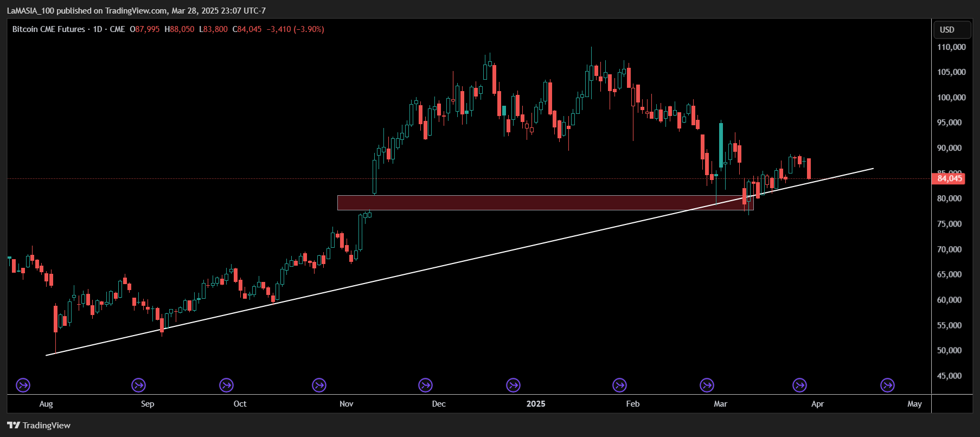Click the TradingView logo at the bottom
This screenshot has height=437, width=980.
click(14, 426)
